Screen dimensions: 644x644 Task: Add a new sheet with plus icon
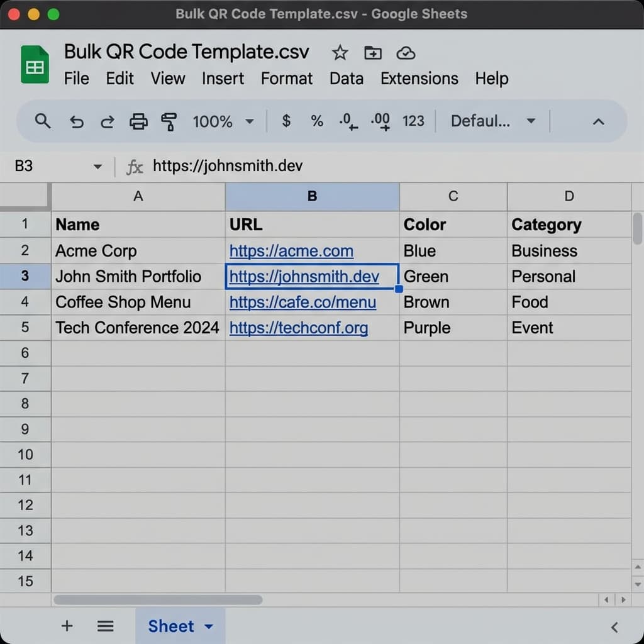[67, 626]
